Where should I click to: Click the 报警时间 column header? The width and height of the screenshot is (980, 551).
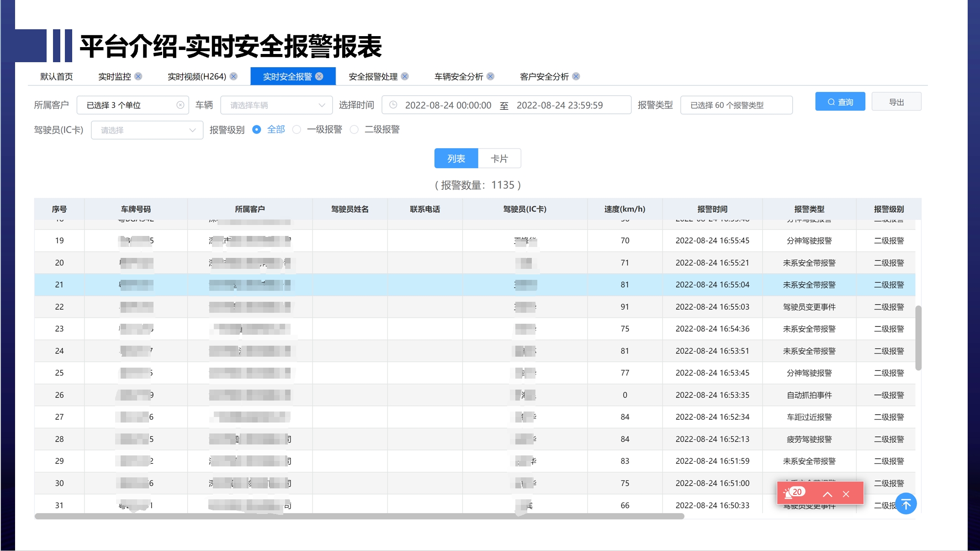pyautogui.click(x=712, y=209)
